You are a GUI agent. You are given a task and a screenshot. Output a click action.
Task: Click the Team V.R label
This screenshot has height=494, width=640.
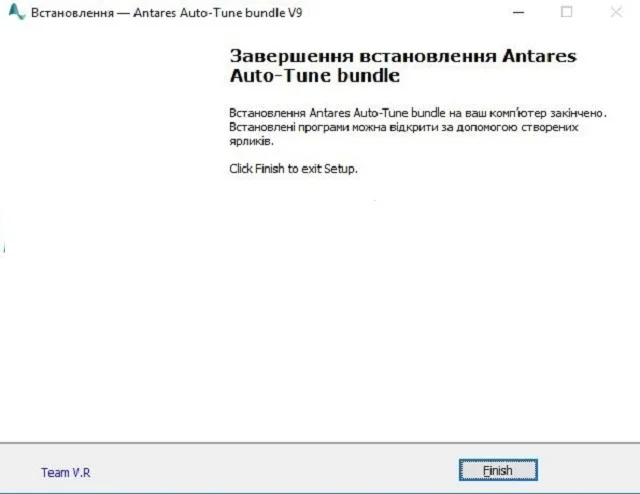pos(66,472)
